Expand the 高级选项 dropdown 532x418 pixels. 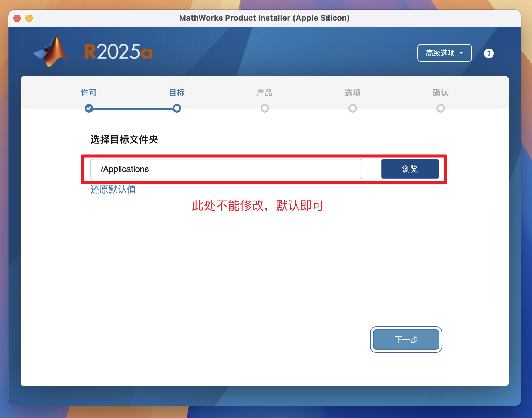pyautogui.click(x=444, y=53)
